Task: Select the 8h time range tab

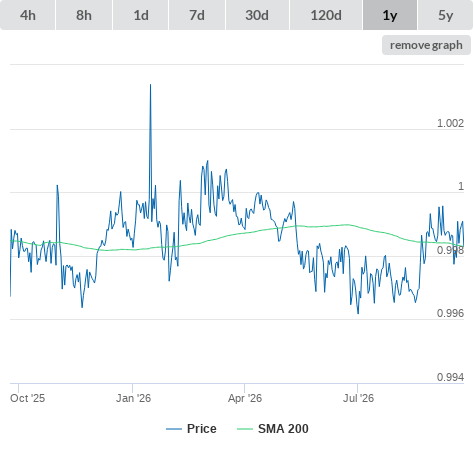Action: 84,15
